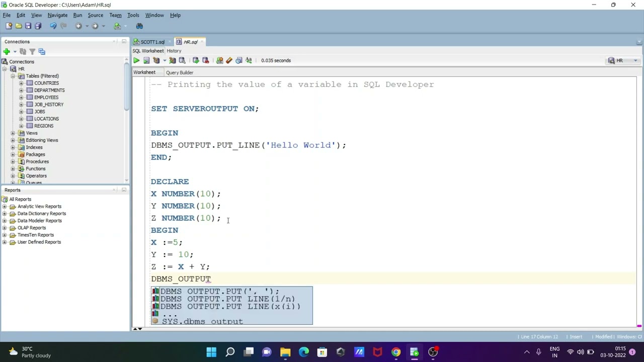This screenshot has width=644, height=362.
Task: Open the taskbar Search icon
Action: point(230,352)
